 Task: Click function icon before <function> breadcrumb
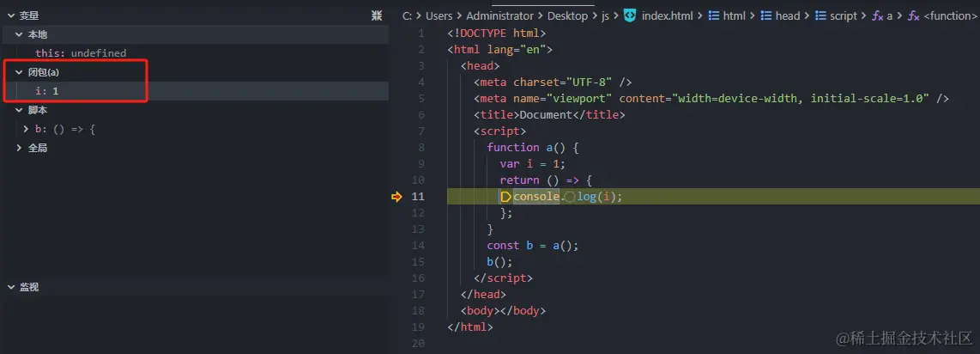[x=914, y=16]
